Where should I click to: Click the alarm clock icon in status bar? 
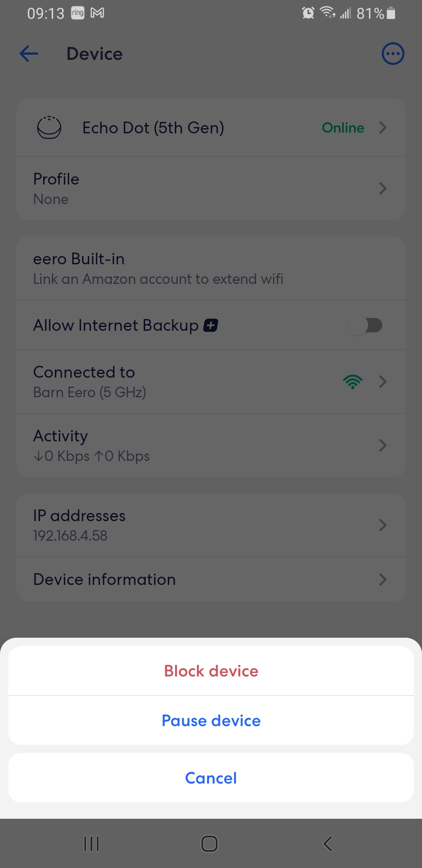point(308,13)
